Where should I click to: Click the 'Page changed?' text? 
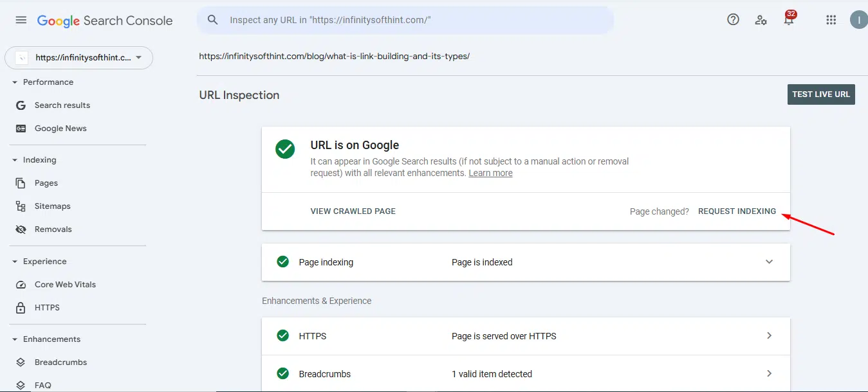[660, 211]
